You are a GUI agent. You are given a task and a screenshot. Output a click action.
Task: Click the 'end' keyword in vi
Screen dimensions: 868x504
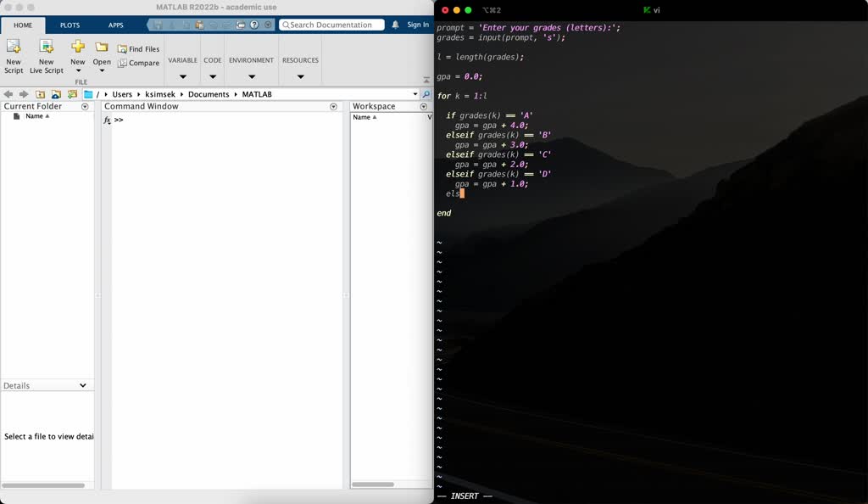tap(444, 213)
